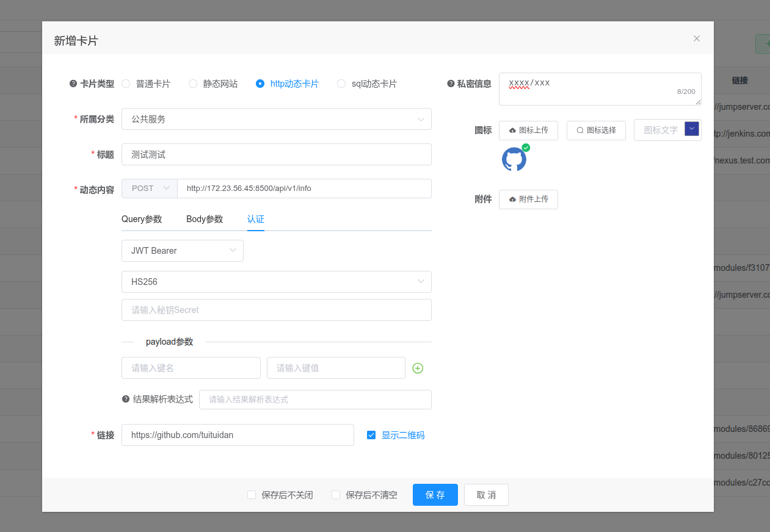Open the POST request method dropdown
This screenshot has width=770, height=532.
150,189
